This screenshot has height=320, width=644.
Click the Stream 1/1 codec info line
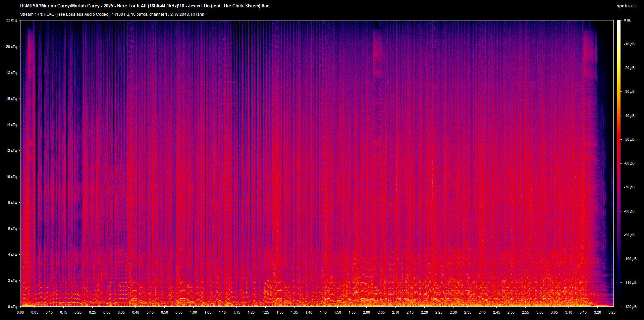pyautogui.click(x=112, y=14)
